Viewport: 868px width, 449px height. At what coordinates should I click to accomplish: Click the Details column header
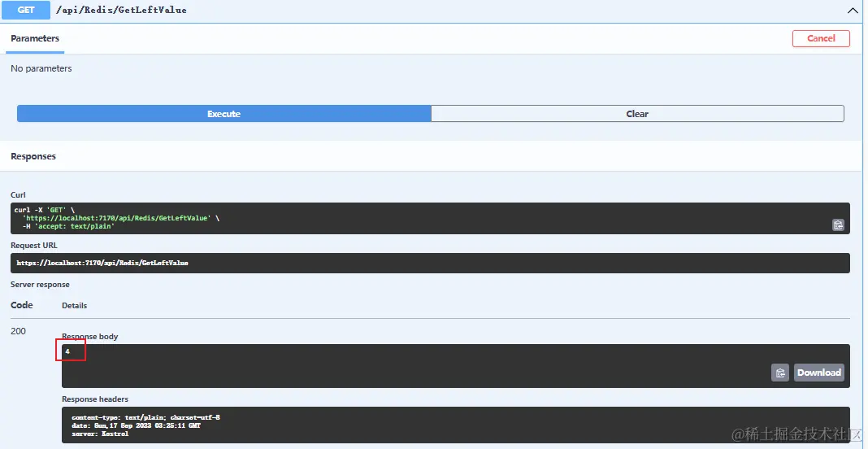pos(74,305)
